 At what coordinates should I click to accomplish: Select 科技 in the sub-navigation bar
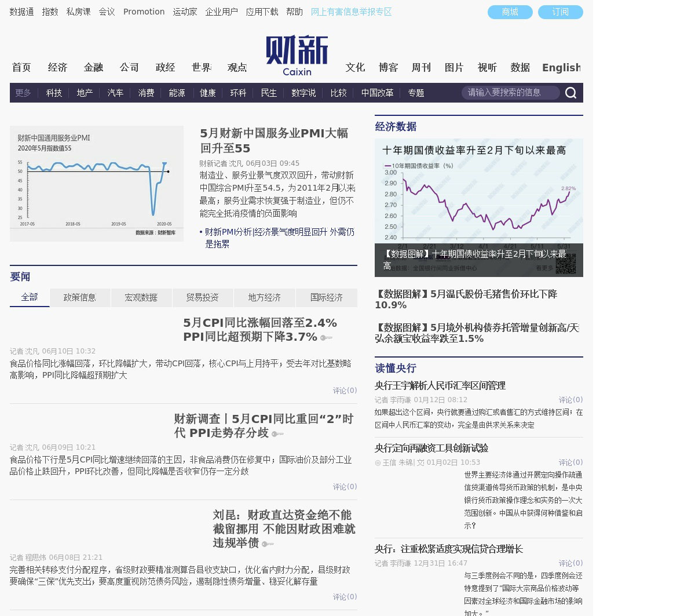pyautogui.click(x=54, y=93)
